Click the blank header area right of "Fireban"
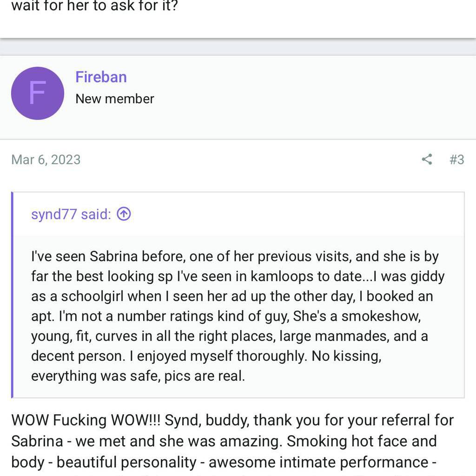The image size is (476, 476). tap(302, 88)
